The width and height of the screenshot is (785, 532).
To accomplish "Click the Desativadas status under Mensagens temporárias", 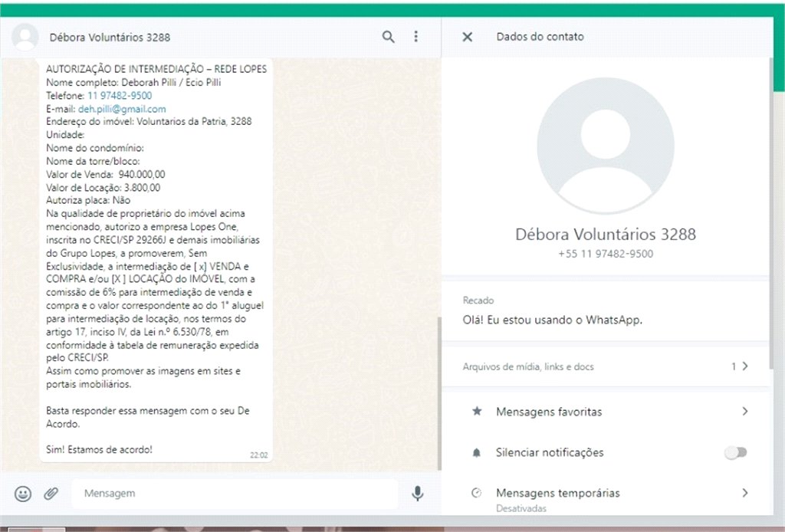I will pos(521,508).
